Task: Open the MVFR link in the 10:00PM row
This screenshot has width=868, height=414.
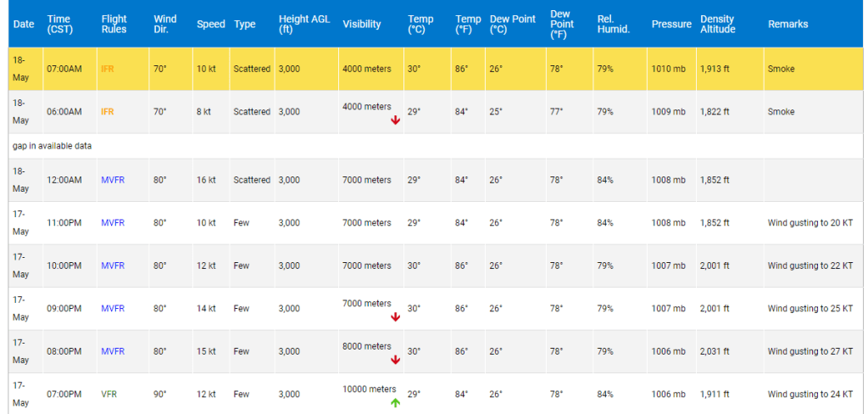Action: click(113, 266)
